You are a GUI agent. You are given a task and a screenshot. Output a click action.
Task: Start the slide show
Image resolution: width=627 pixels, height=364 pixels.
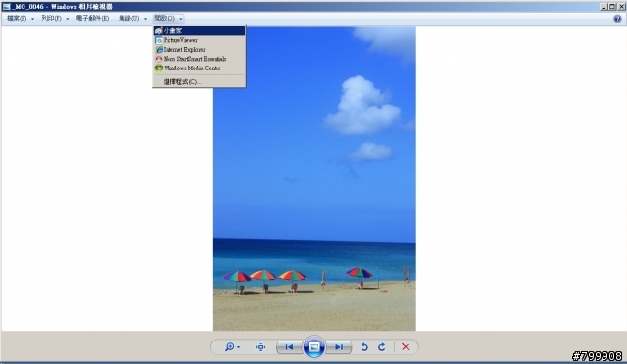pos(313,346)
